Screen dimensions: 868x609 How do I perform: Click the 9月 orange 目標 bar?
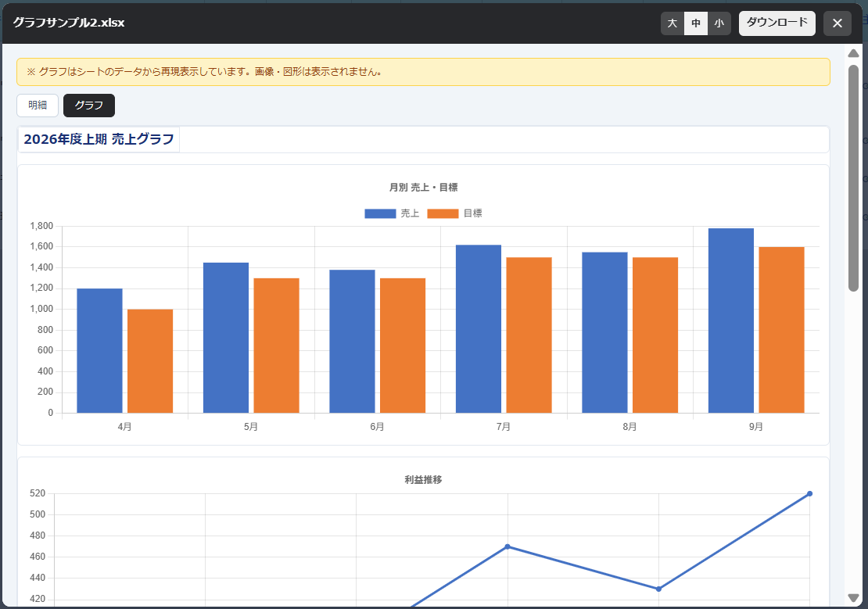781,330
